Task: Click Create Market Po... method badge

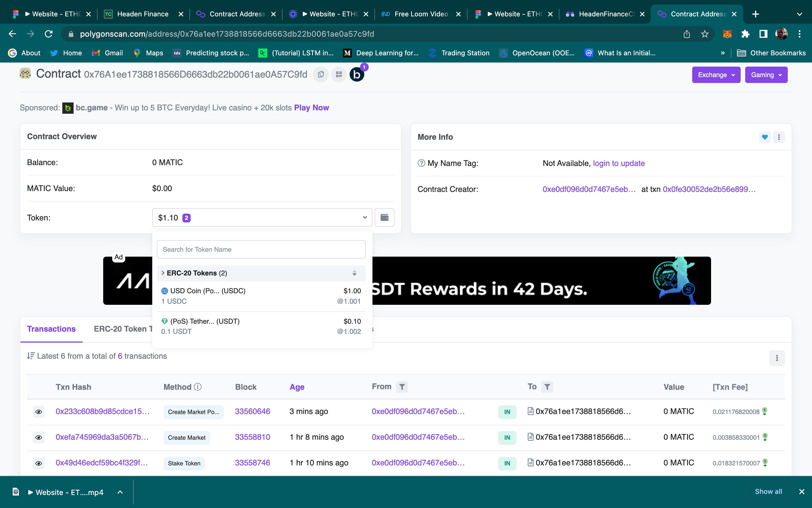Action: 194,412
